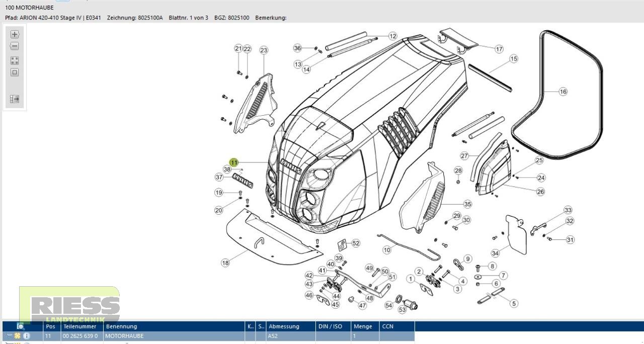Click the Pos column header
The width and height of the screenshot is (644, 344).
pyautogui.click(x=50, y=326)
